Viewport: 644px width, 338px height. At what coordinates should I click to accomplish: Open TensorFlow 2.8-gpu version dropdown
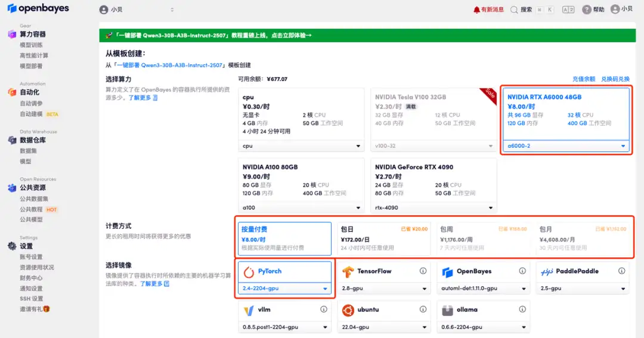(x=384, y=289)
